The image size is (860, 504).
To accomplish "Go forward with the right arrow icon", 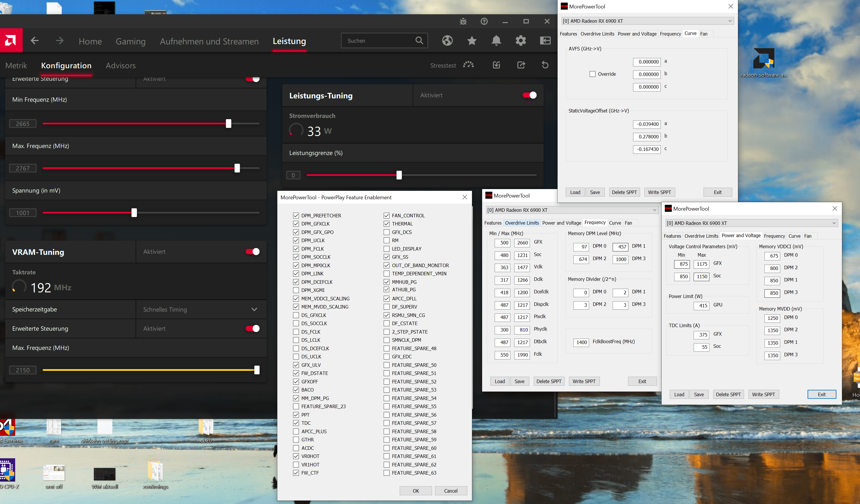I will coord(60,40).
